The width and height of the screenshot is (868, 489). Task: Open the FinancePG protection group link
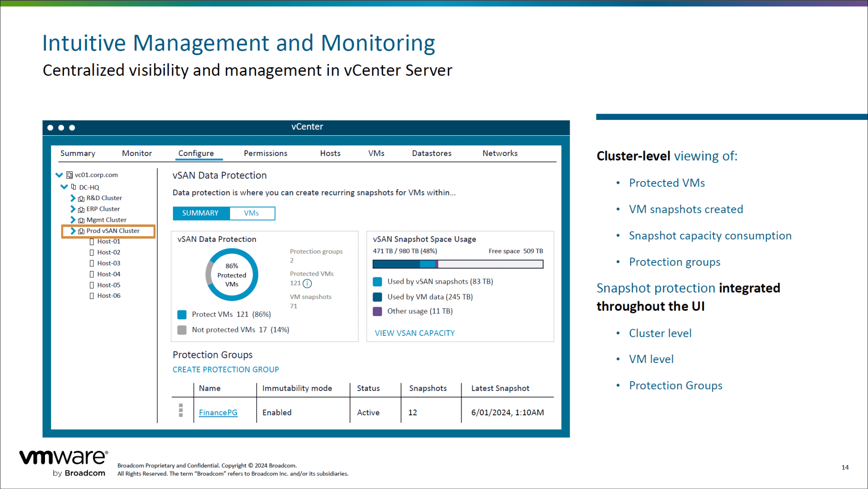coord(218,413)
